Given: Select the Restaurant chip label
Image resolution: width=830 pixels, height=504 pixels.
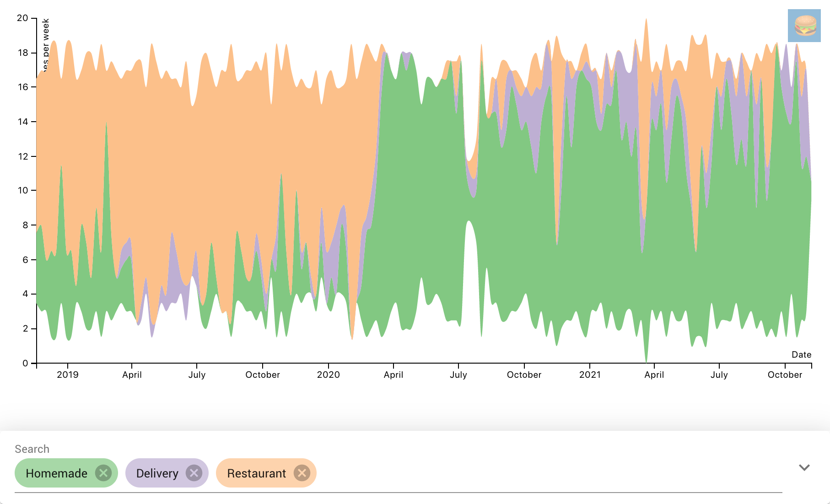Looking at the screenshot, I should (x=256, y=473).
